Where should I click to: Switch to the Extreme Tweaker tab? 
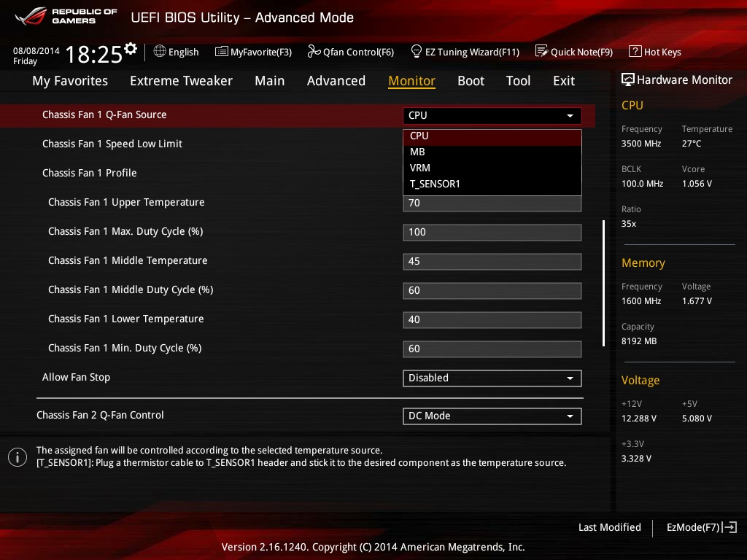point(181,81)
